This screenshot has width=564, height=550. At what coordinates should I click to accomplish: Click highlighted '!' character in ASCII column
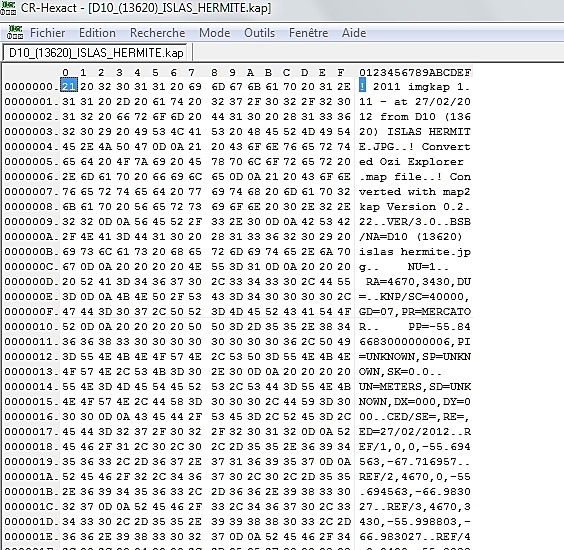pos(362,87)
